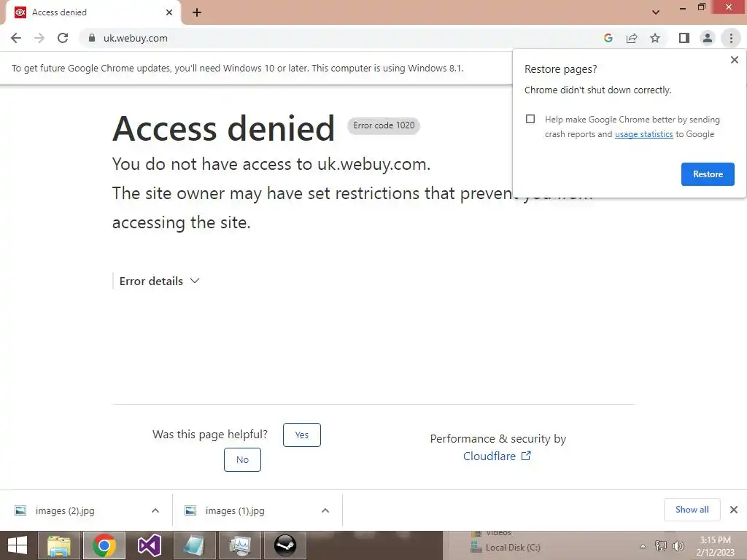Open a new tab with plus button
The height and width of the screenshot is (560, 747).
[x=197, y=12]
